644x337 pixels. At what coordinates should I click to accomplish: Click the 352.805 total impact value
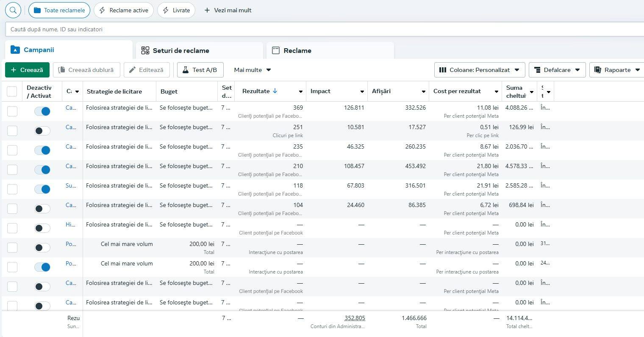(355, 318)
